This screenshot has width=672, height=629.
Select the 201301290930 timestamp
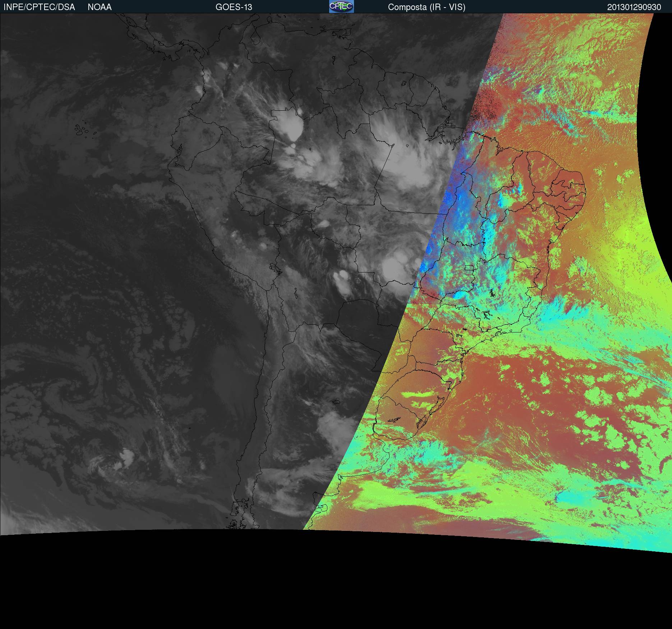pos(634,7)
